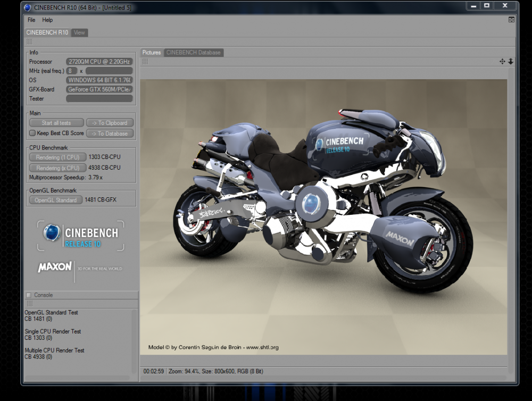Open the File menu
Image resolution: width=532 pixels, height=401 pixels.
click(31, 20)
